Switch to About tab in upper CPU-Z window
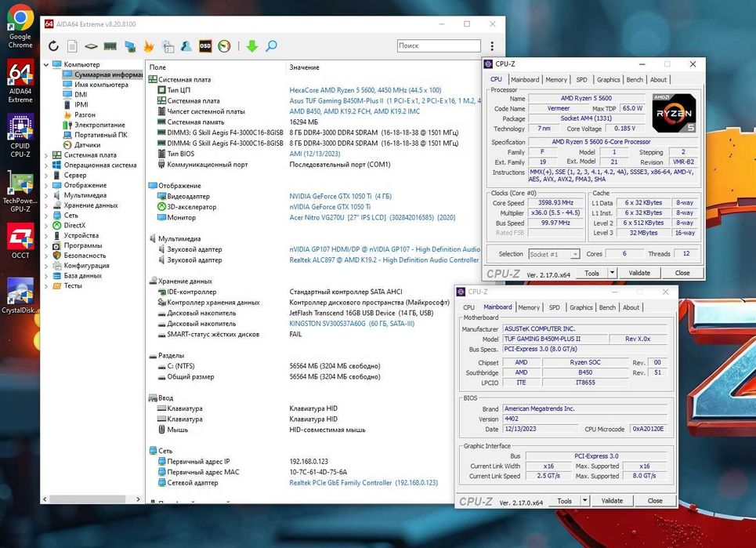This screenshot has width=756, height=548. pyautogui.click(x=658, y=80)
